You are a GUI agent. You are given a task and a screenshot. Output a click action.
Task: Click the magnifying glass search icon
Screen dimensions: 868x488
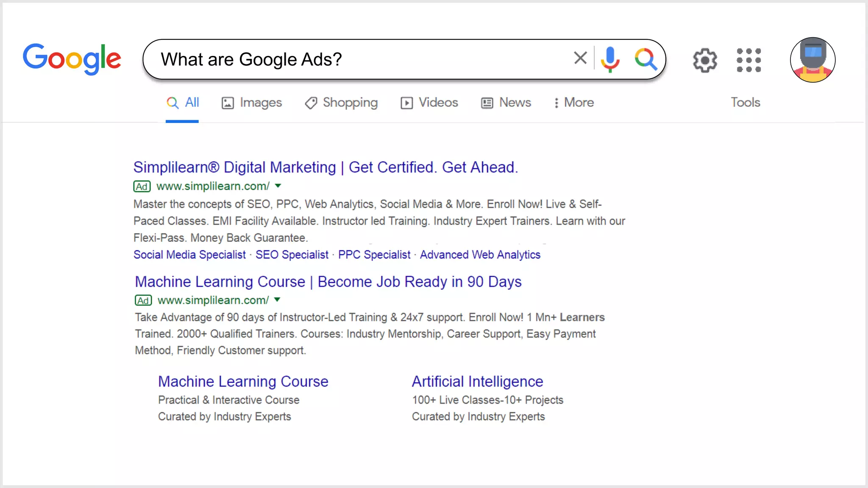tap(645, 59)
